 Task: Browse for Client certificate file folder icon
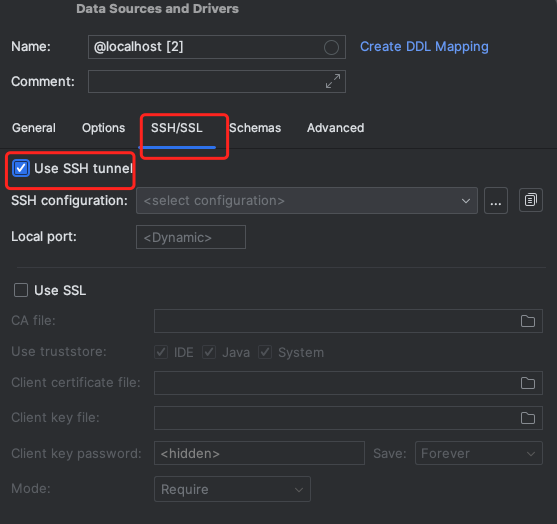[x=528, y=383]
